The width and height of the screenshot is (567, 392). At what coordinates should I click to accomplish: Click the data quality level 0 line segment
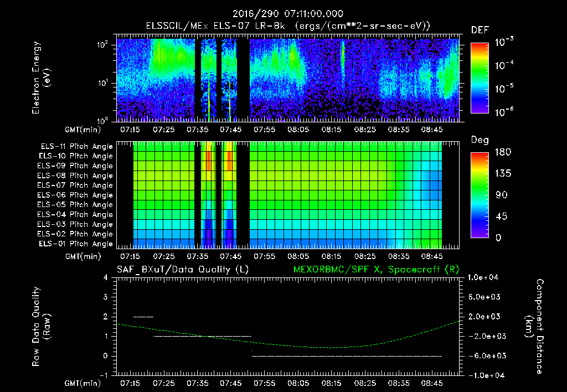pos(347,356)
